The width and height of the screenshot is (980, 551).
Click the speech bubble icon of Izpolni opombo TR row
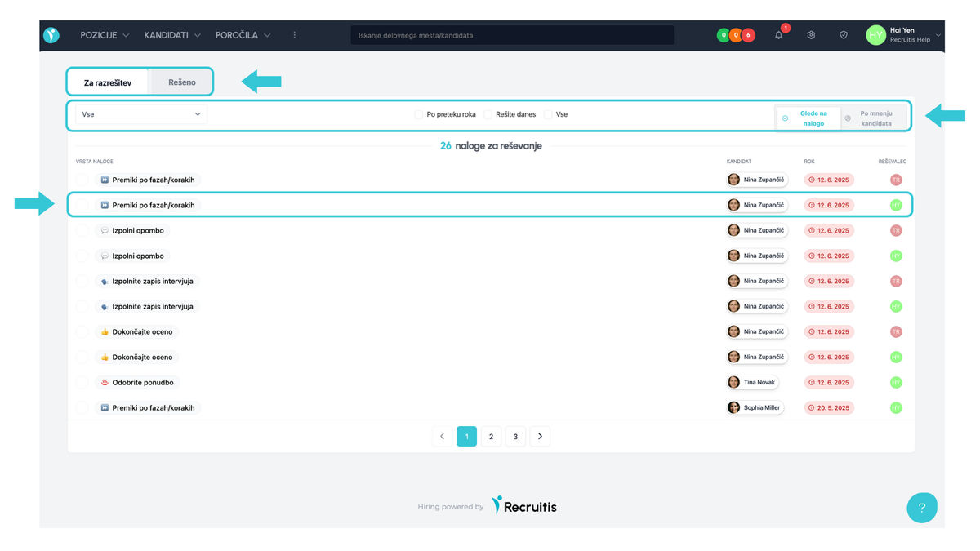tap(105, 230)
